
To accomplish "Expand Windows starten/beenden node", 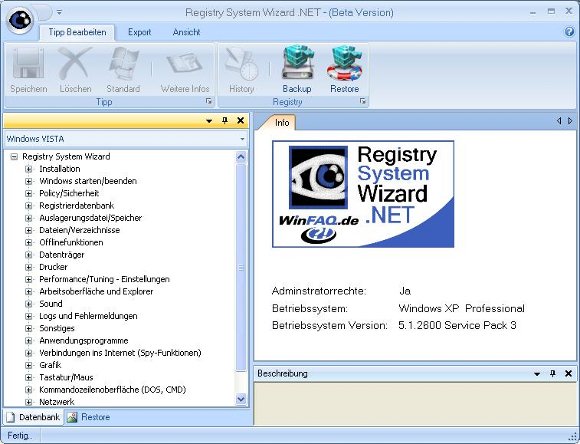I will pos(28,181).
